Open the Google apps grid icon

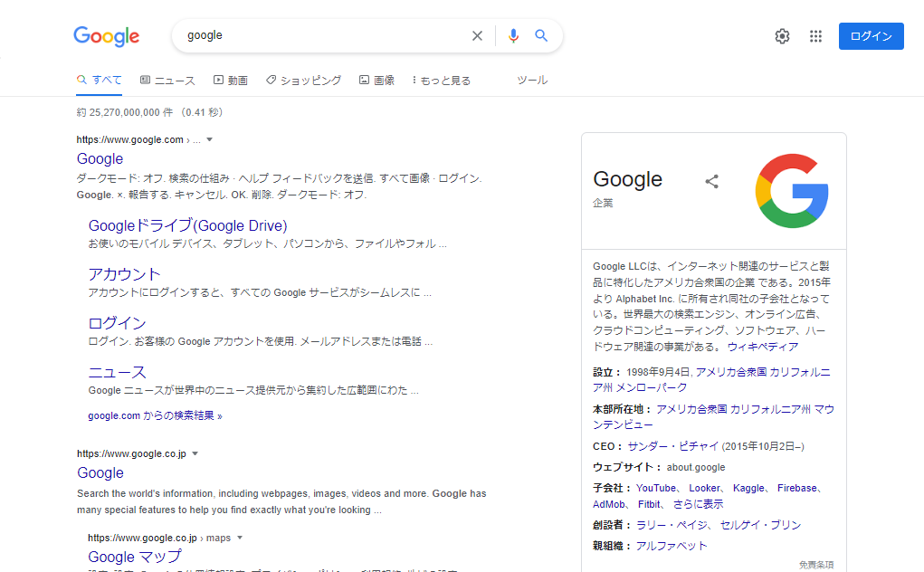click(x=815, y=36)
